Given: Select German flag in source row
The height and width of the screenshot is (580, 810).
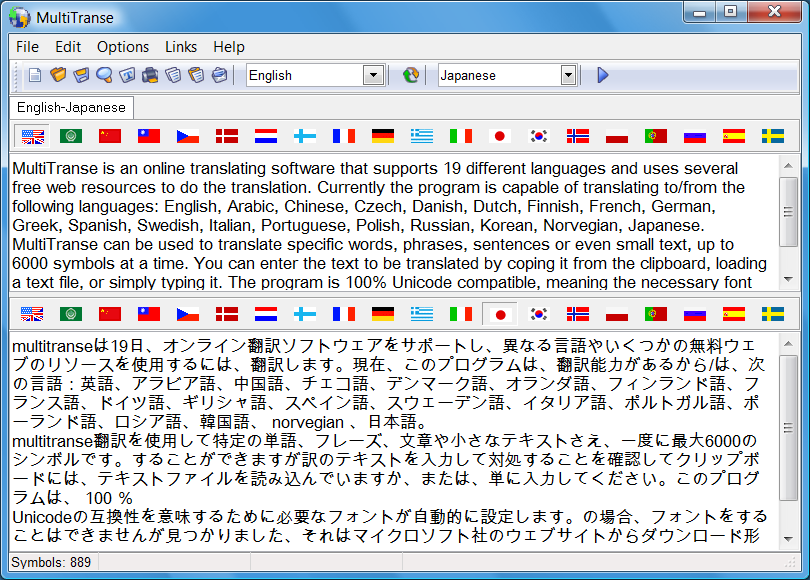Looking at the screenshot, I should pyautogui.click(x=383, y=136).
